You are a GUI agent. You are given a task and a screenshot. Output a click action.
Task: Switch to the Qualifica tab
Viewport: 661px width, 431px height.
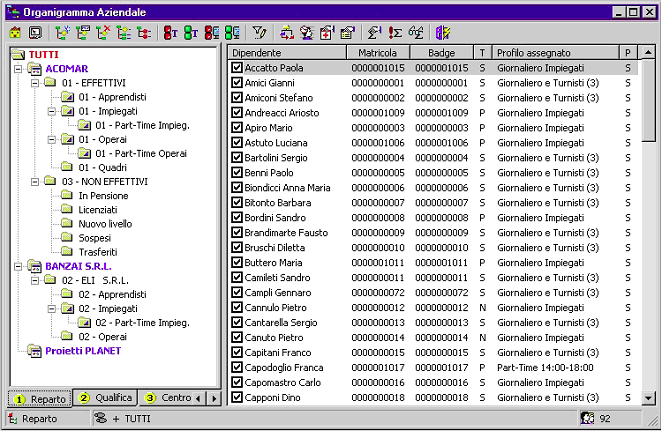pos(106,397)
